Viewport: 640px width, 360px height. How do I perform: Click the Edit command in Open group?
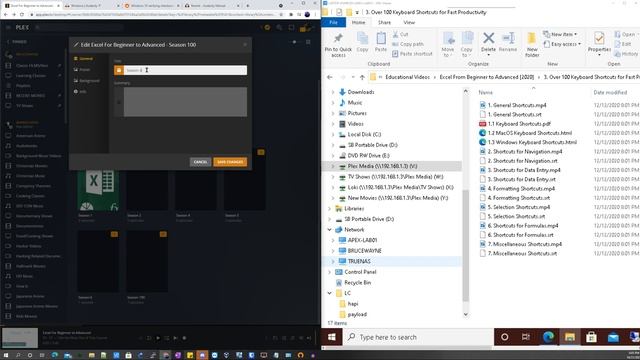[623, 44]
